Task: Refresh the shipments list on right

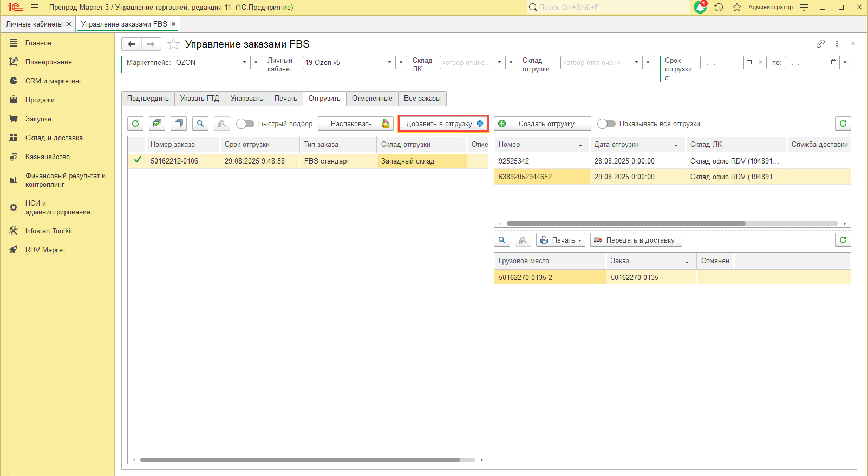Action: tap(843, 123)
